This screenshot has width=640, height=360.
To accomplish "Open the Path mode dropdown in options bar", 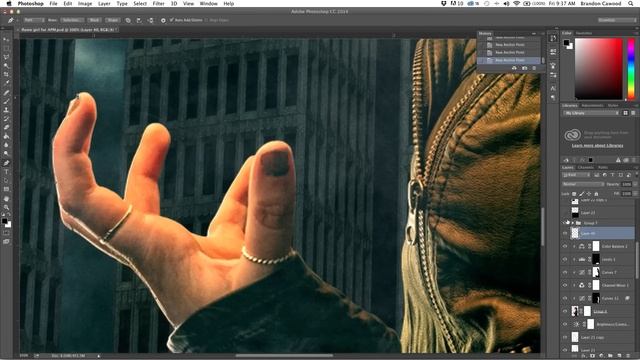I will tap(34, 20).
